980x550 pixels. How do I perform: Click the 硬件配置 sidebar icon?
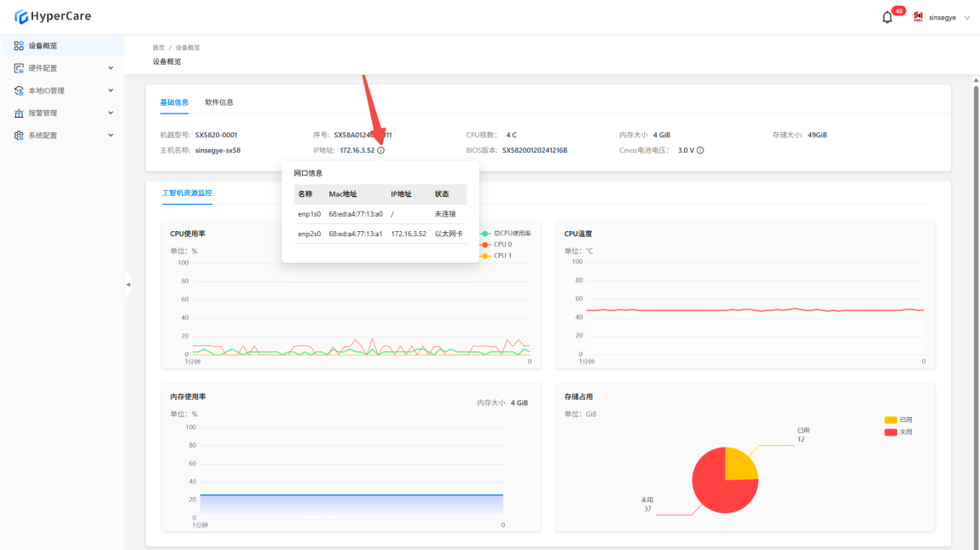click(19, 68)
